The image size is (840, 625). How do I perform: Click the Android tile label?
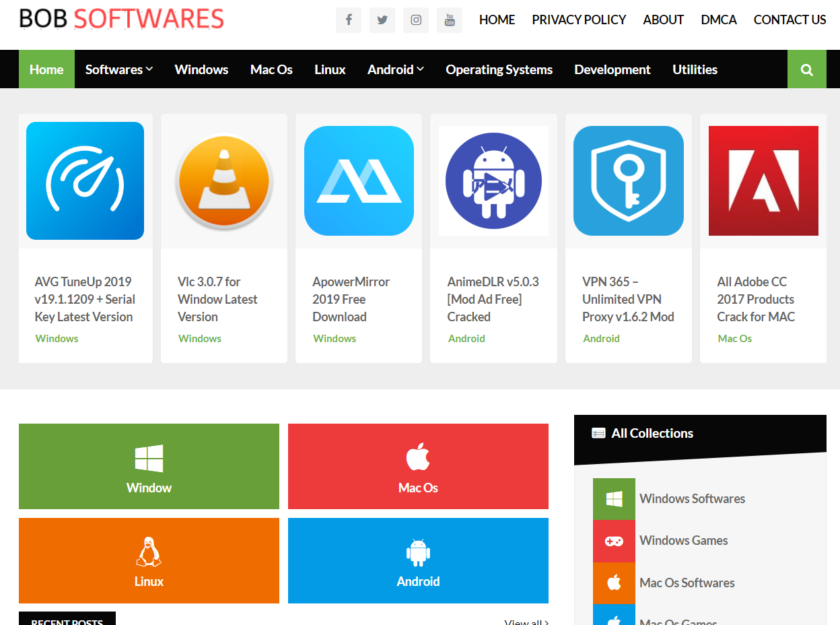[418, 581]
